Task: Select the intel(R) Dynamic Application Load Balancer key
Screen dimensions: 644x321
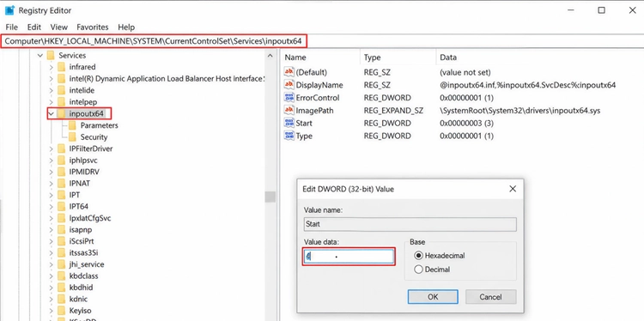Action: (x=166, y=78)
